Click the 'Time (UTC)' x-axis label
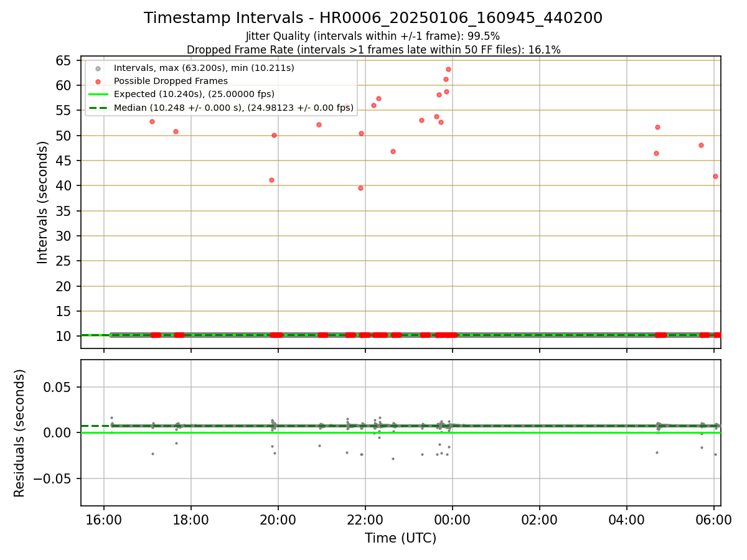Image resolution: width=747 pixels, height=560 pixels. tap(400, 538)
